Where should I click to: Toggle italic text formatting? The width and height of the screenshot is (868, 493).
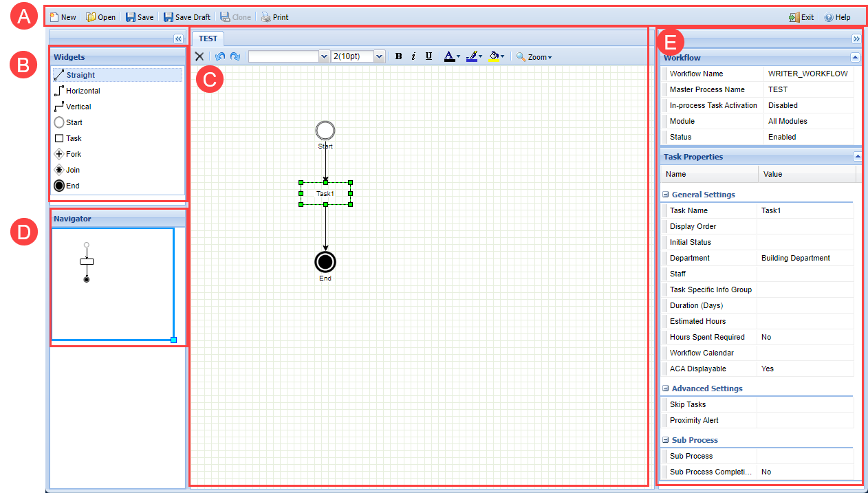pyautogui.click(x=413, y=56)
